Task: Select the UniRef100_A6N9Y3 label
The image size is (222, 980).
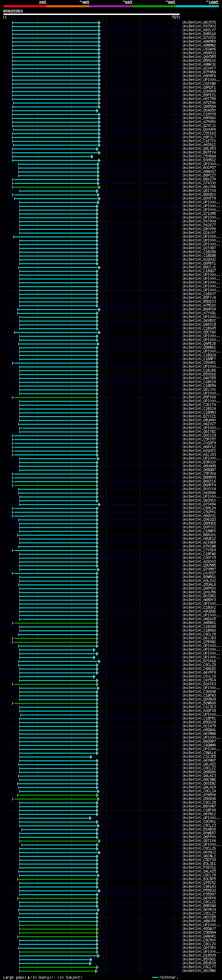Action: 199,600
